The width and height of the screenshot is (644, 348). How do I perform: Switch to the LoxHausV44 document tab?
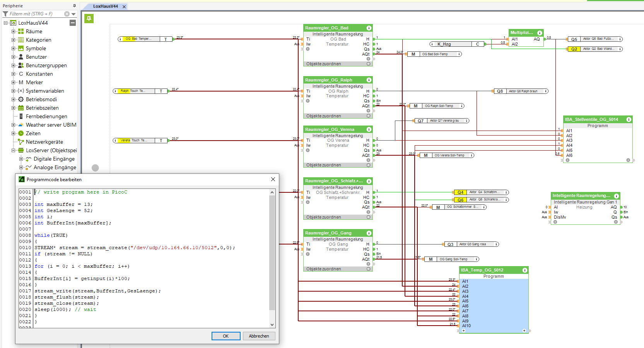[x=105, y=6]
